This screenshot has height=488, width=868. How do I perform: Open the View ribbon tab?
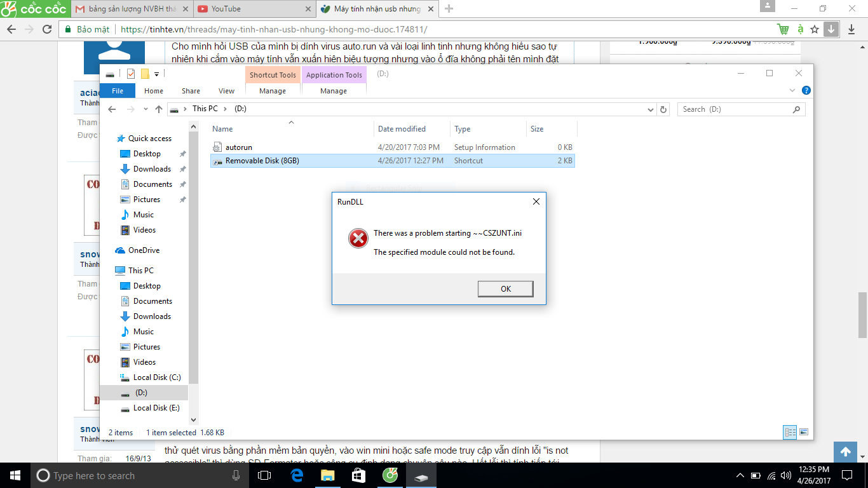point(226,91)
